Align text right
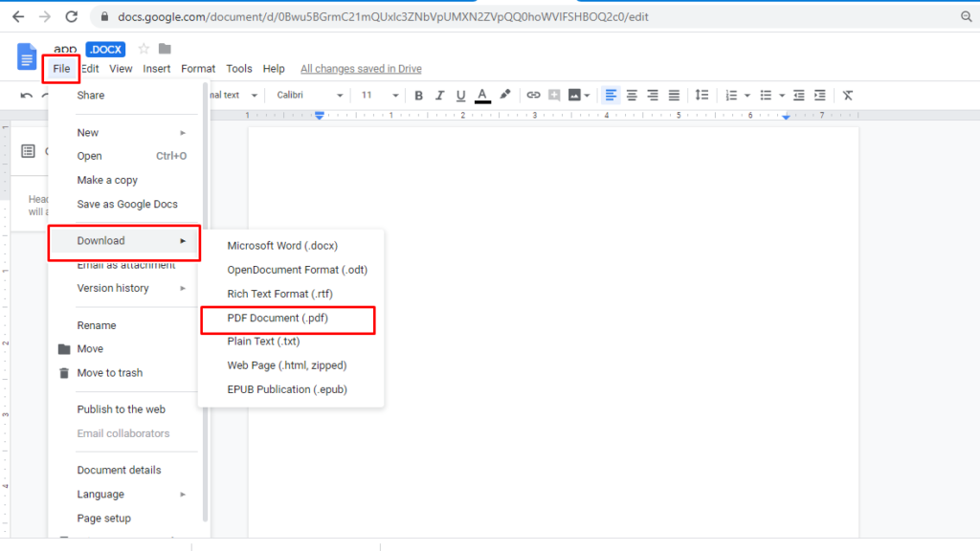980x551 pixels. click(x=653, y=95)
